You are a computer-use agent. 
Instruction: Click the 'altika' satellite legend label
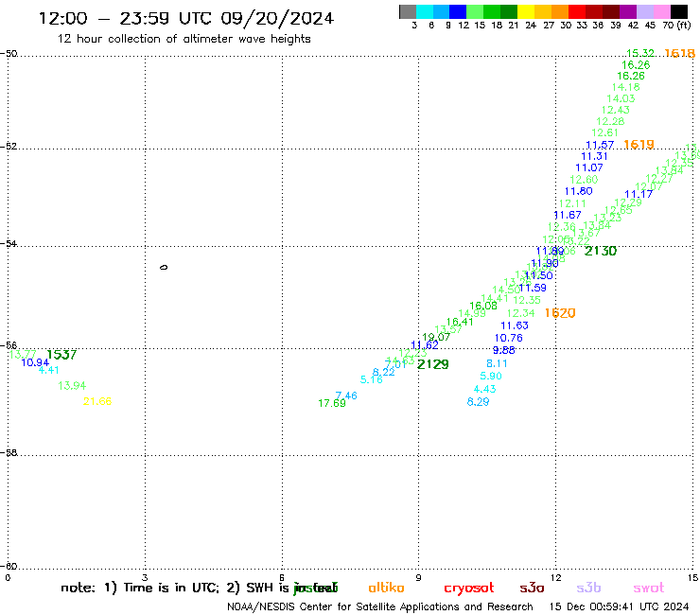(x=386, y=588)
